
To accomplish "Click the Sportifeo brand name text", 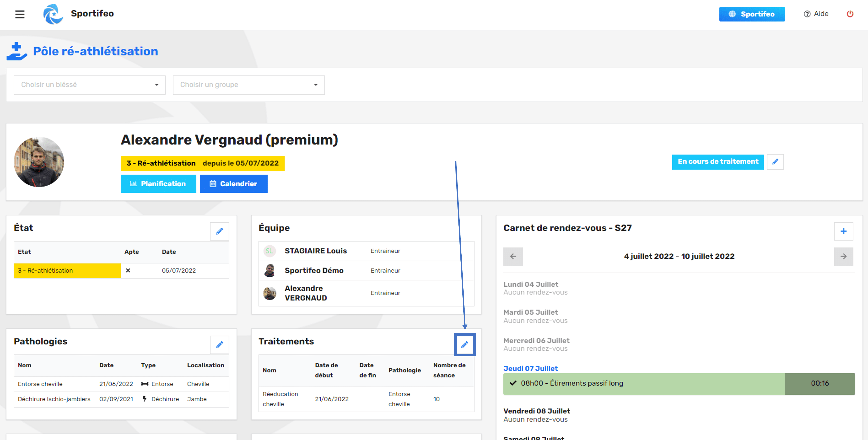I will [x=92, y=13].
